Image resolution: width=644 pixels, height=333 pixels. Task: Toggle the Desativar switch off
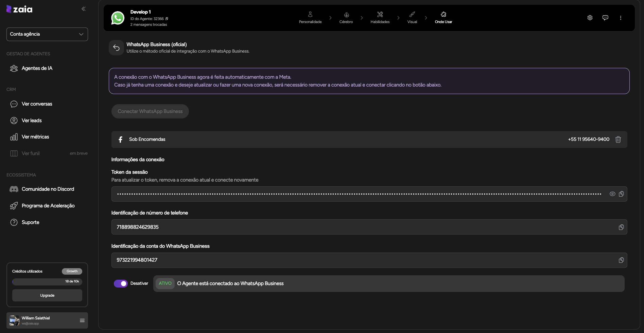tap(121, 283)
